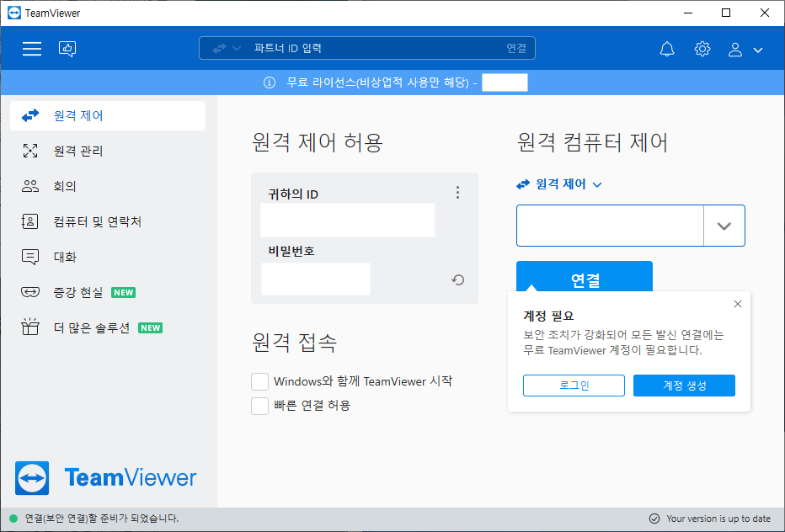Enable 빠른 연결 허용 checkbox
This screenshot has height=532, width=785.
[x=259, y=406]
